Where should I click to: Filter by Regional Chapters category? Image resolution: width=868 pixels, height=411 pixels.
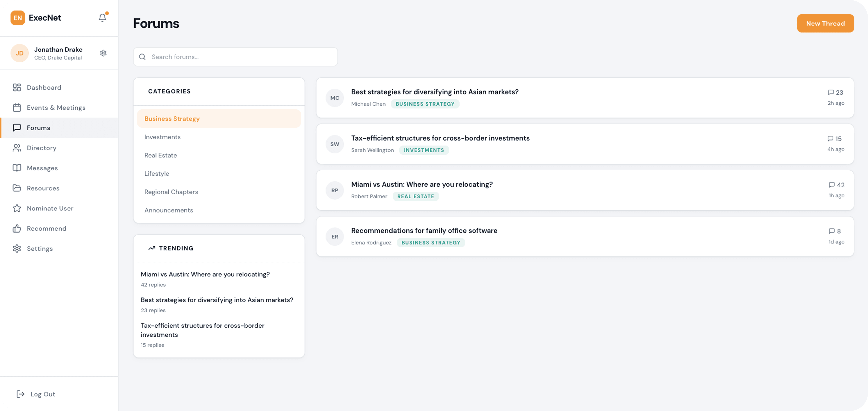point(171,192)
